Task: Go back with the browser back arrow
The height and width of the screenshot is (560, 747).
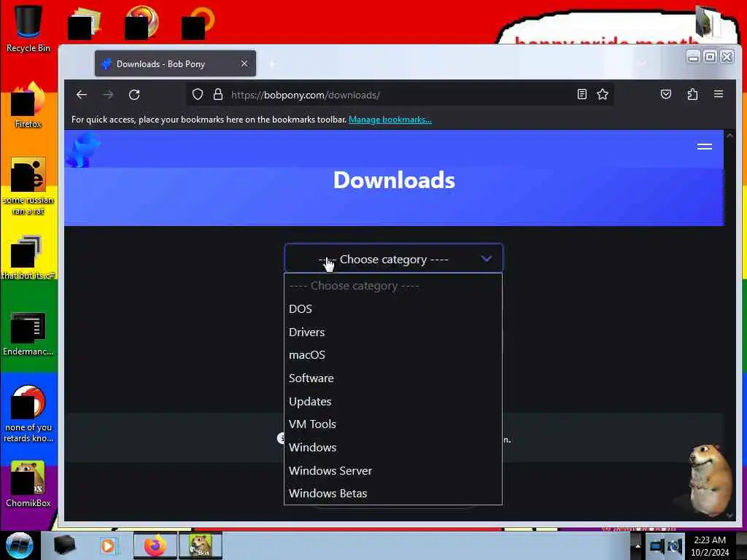Action: (x=82, y=95)
